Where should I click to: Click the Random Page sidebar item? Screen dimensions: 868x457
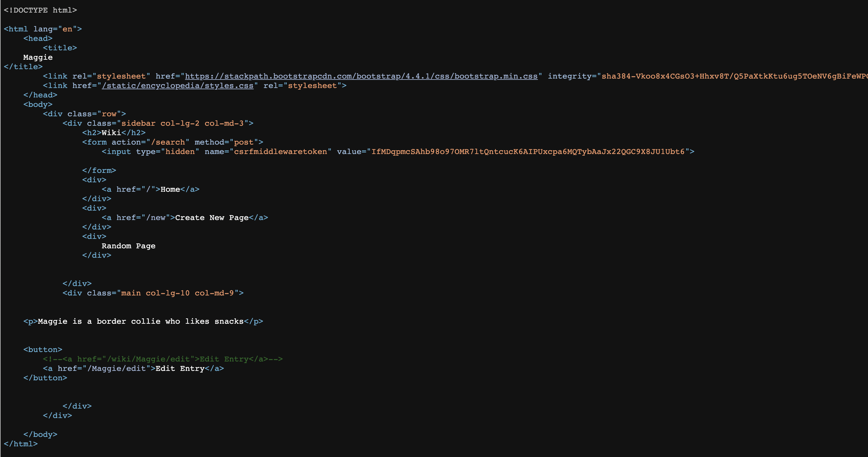128,246
